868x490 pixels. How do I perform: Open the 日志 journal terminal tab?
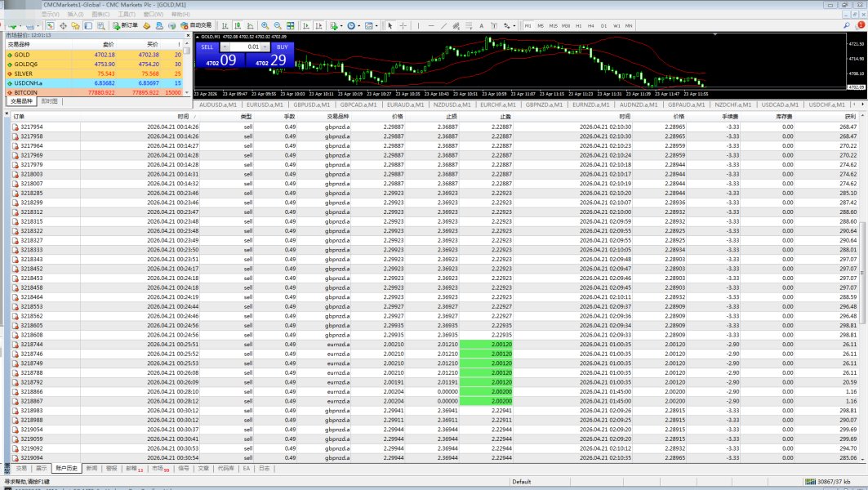pos(265,469)
